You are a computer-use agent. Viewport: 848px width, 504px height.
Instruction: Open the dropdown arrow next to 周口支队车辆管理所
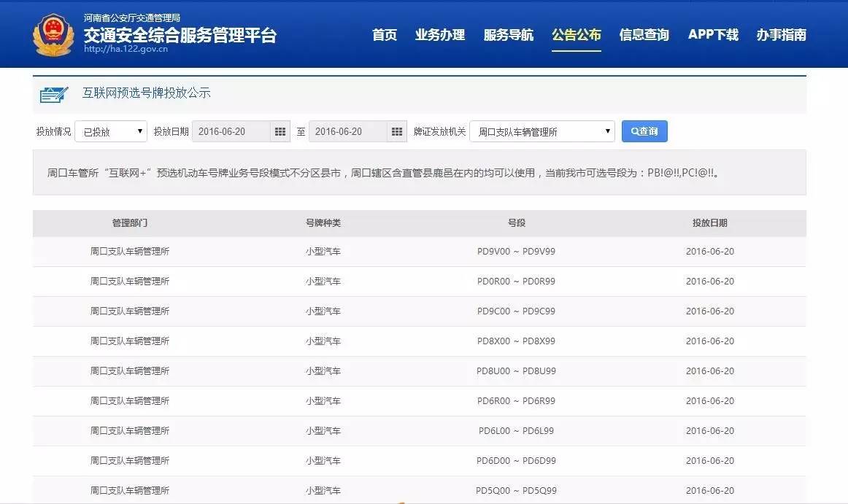(606, 131)
